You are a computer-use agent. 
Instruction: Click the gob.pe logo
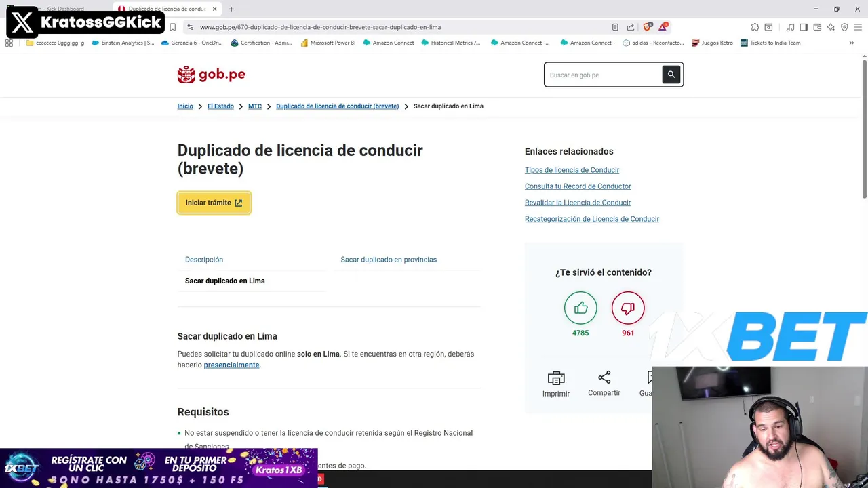pyautogui.click(x=212, y=75)
